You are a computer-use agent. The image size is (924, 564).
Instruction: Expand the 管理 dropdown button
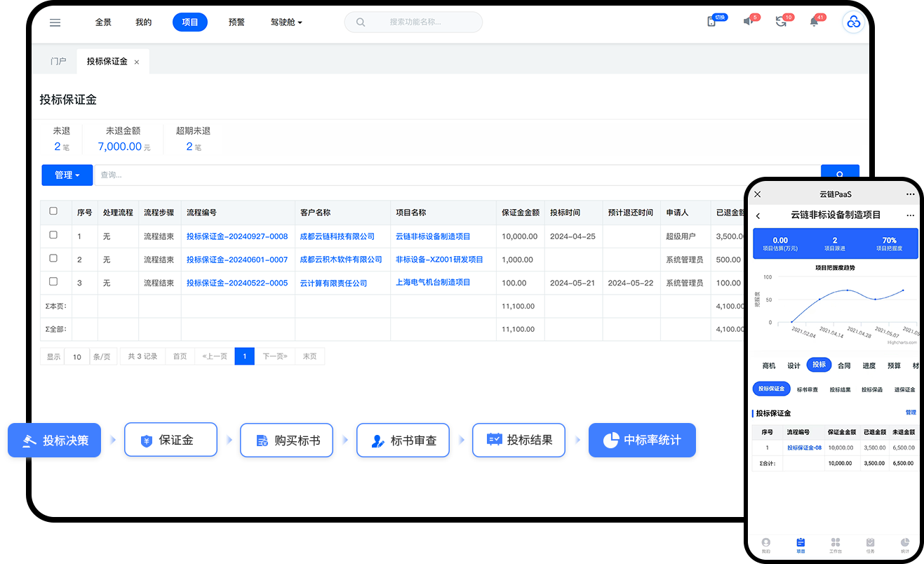(67, 175)
